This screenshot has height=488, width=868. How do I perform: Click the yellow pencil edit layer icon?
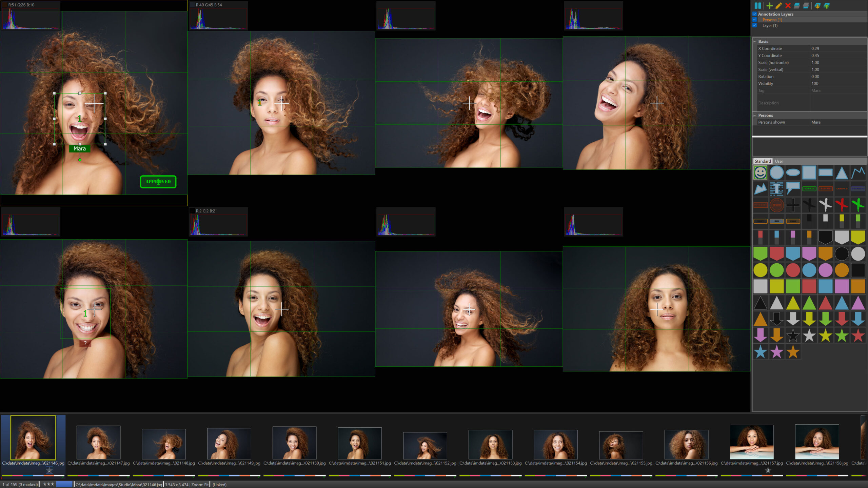(778, 5)
